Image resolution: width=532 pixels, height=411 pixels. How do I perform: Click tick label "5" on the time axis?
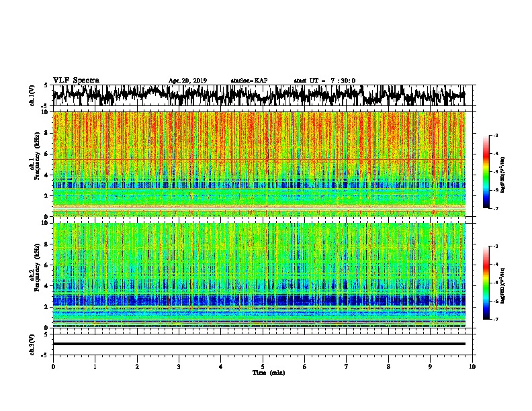coord(263,367)
